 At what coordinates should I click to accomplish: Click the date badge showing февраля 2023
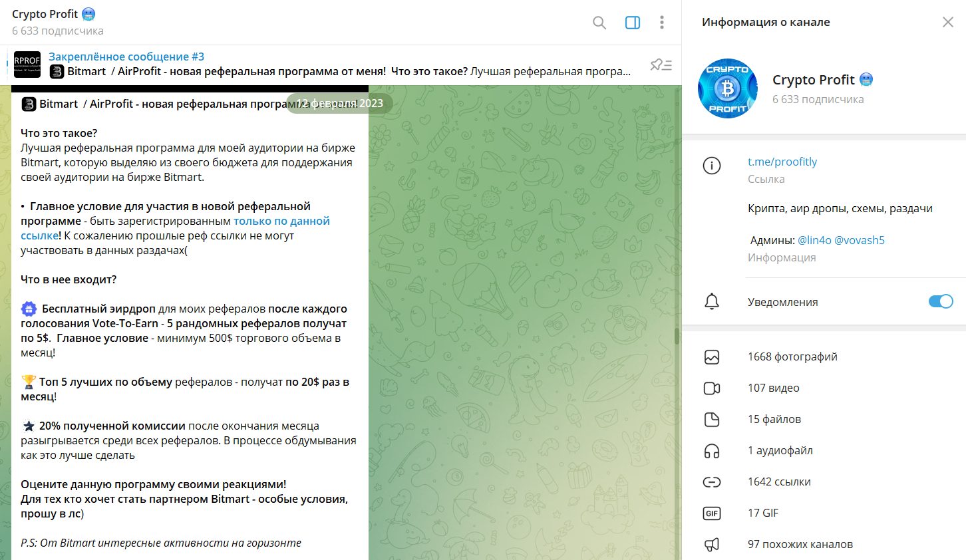click(x=339, y=103)
